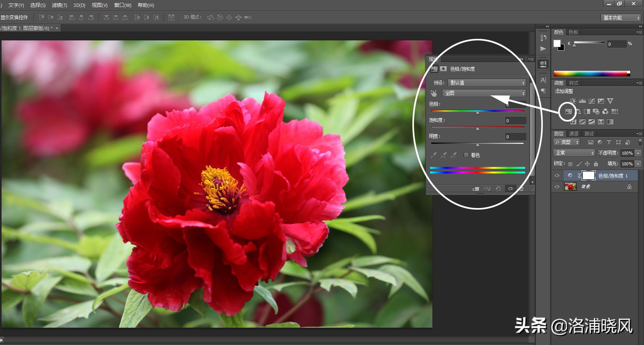This screenshot has height=345, width=644.
Task: Click the Hue/Saturation adjustment icon
Action: [568, 112]
